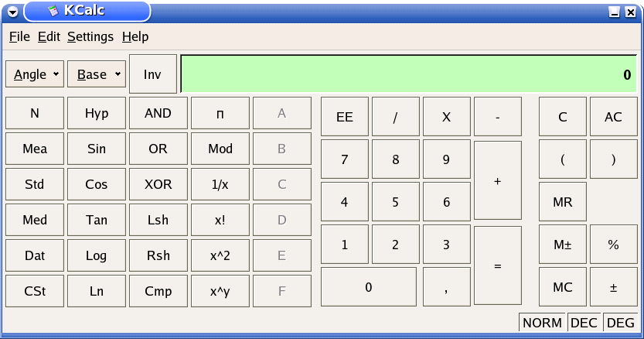Click the C clear button beside AC
Viewport: 644px width, 339px height.
point(563,116)
